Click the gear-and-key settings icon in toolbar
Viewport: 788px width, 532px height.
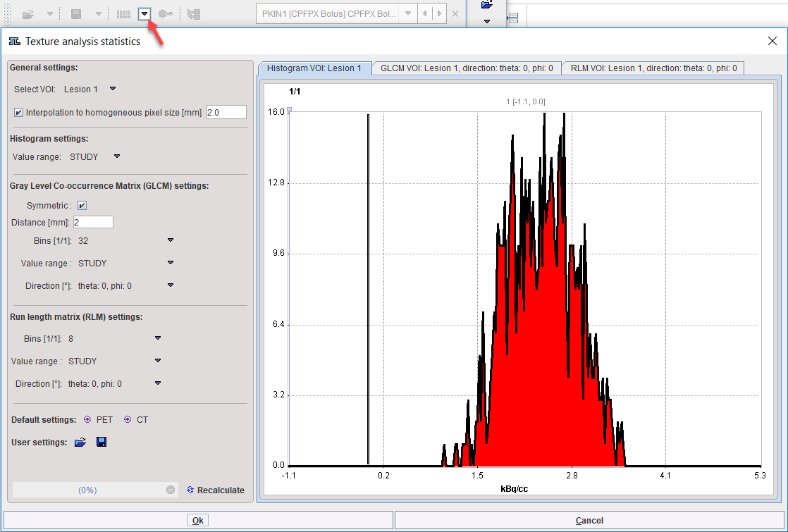coord(166,14)
